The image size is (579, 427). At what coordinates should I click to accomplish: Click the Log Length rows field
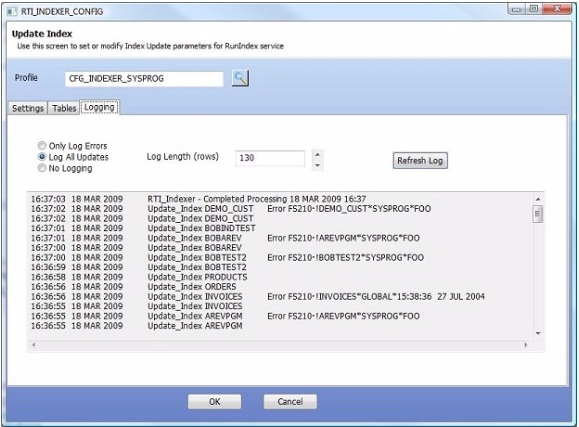click(x=270, y=158)
